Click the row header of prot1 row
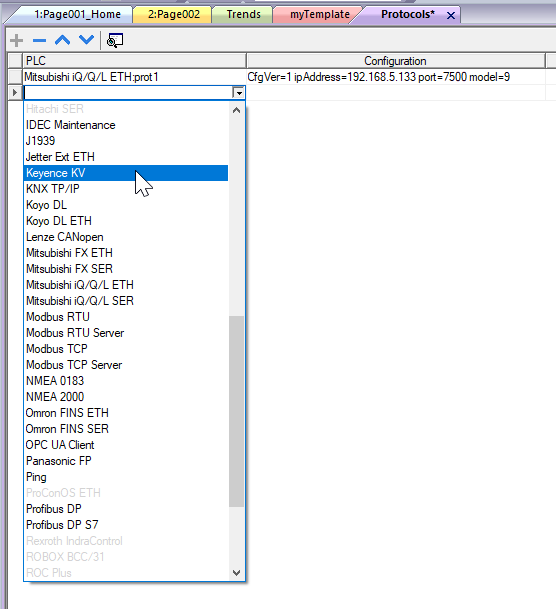The width and height of the screenshot is (556, 609). [15, 77]
